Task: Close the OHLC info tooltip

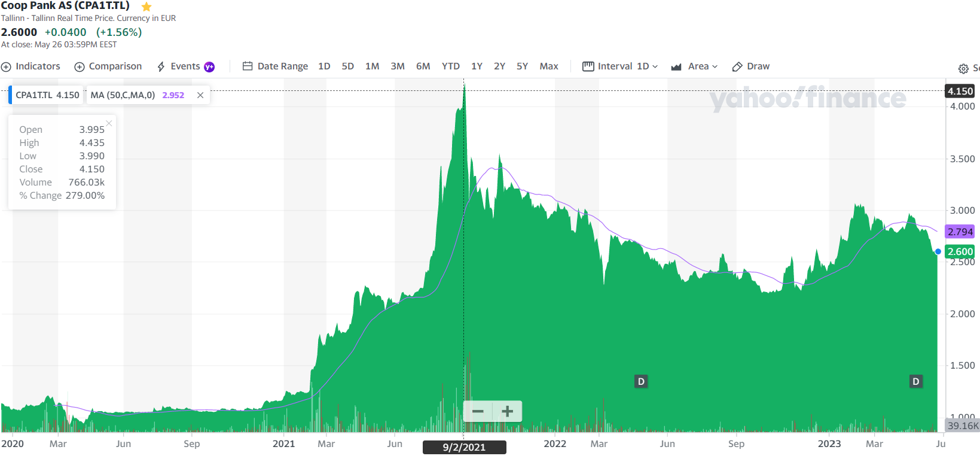Action: 109,123
